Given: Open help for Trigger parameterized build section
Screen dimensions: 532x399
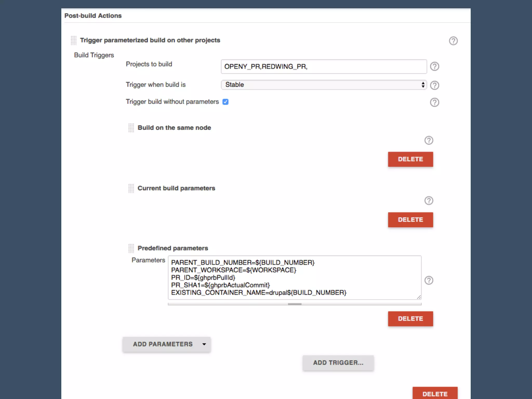Looking at the screenshot, I should [453, 41].
